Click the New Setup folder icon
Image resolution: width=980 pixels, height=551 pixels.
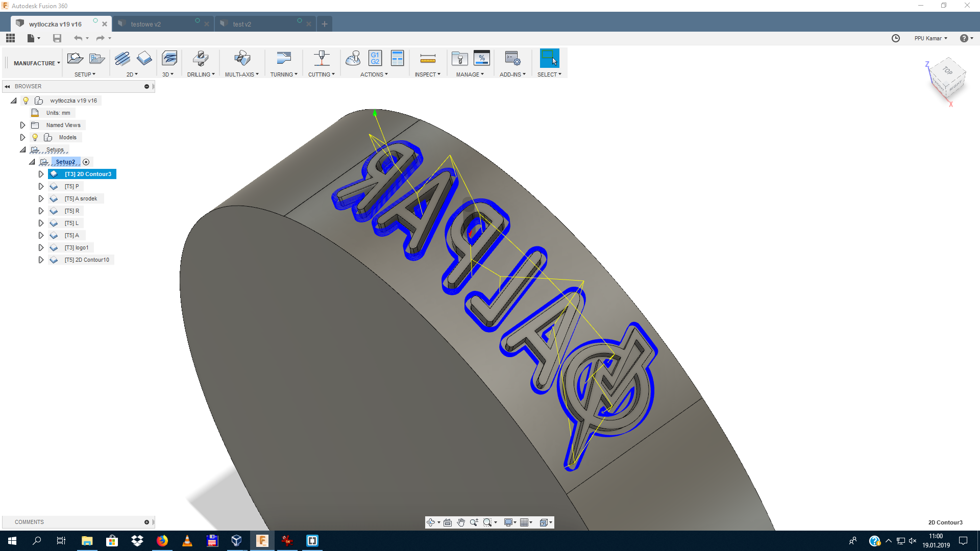[x=75, y=59]
